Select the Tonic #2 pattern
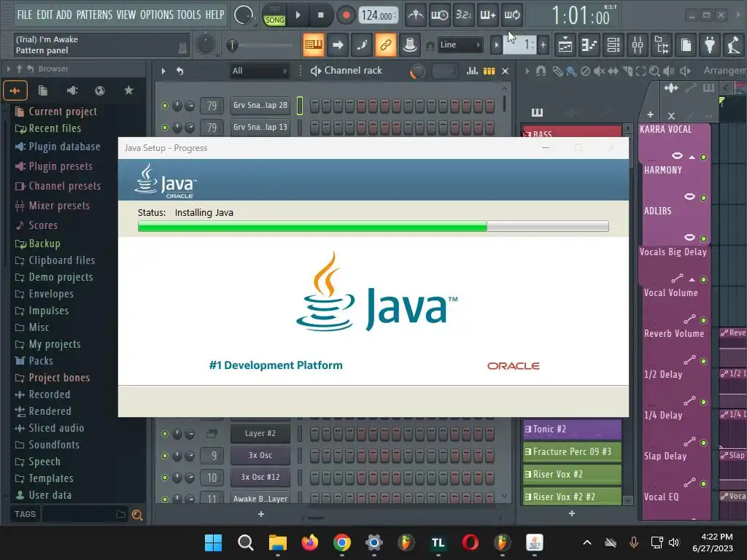The image size is (747, 560). click(572, 429)
